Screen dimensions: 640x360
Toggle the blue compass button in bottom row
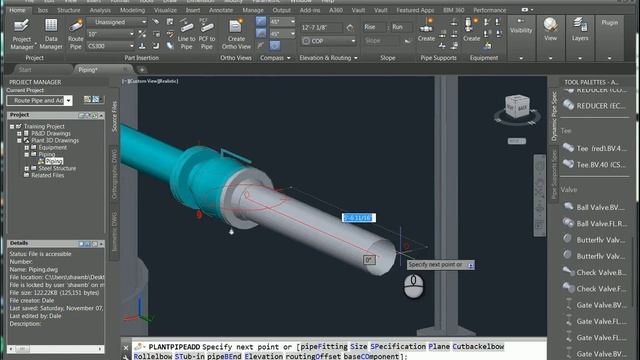[x=275, y=46]
